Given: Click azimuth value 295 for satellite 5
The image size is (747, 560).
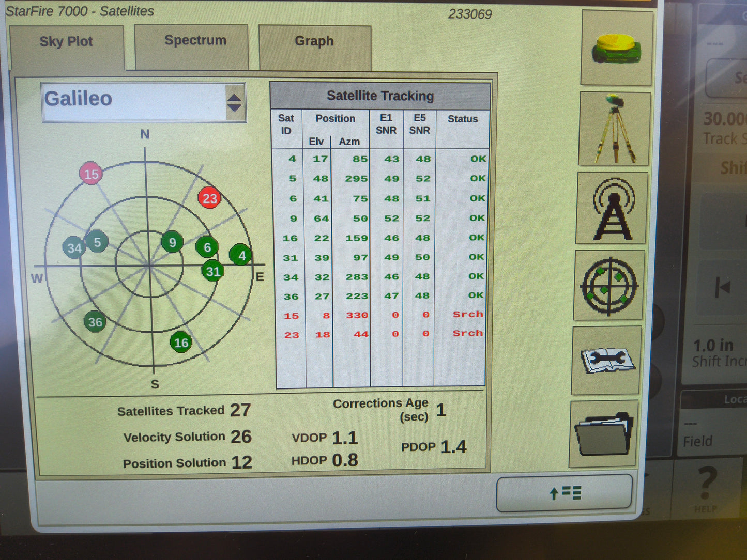Looking at the screenshot, I should [357, 179].
